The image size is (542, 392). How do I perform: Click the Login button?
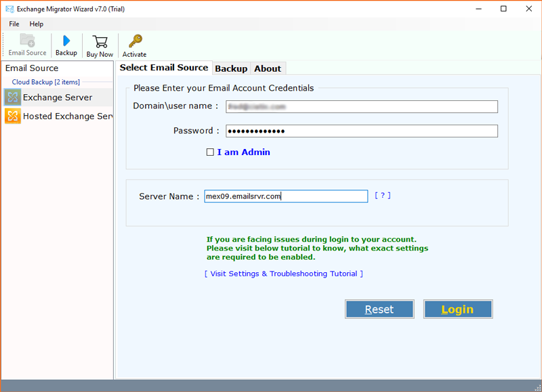coord(458,309)
